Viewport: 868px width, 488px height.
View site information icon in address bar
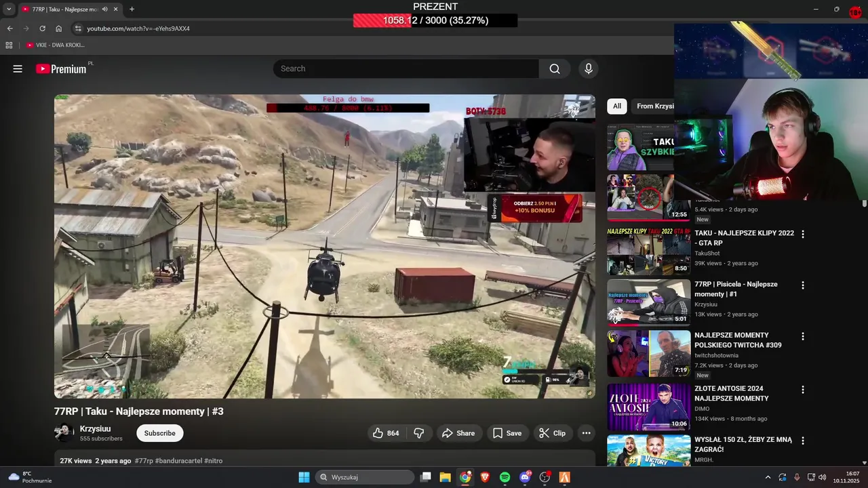pos(78,28)
